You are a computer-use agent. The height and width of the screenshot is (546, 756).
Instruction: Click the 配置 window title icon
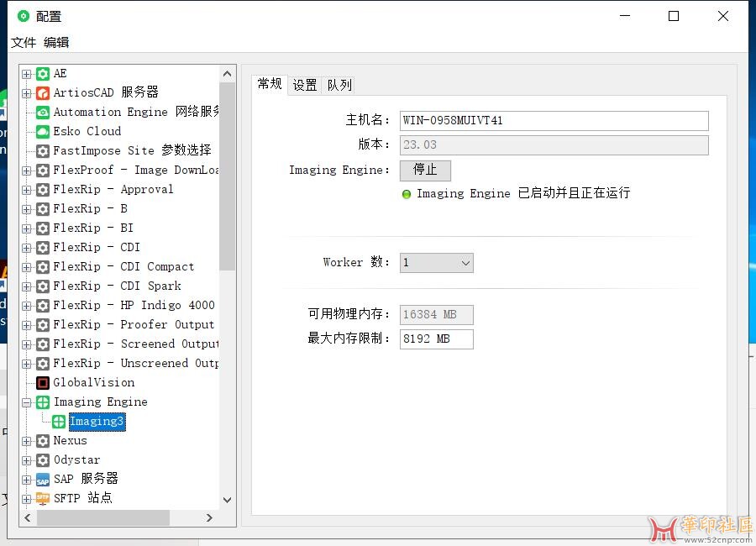coord(24,16)
